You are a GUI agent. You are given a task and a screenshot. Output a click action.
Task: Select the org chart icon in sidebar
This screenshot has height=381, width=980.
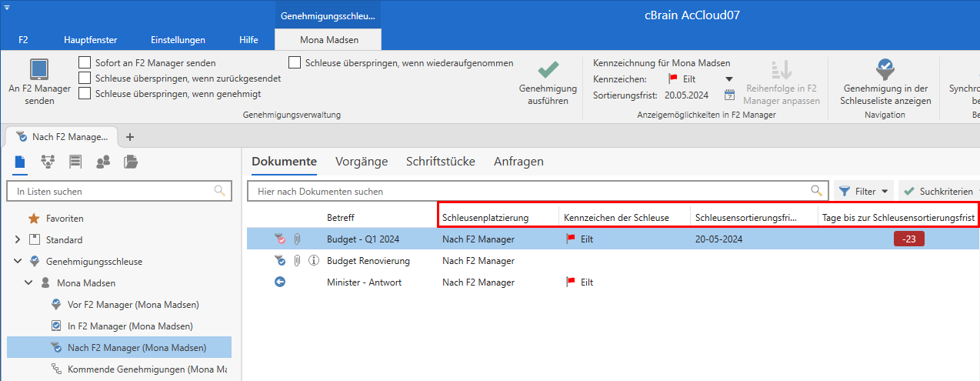click(48, 162)
